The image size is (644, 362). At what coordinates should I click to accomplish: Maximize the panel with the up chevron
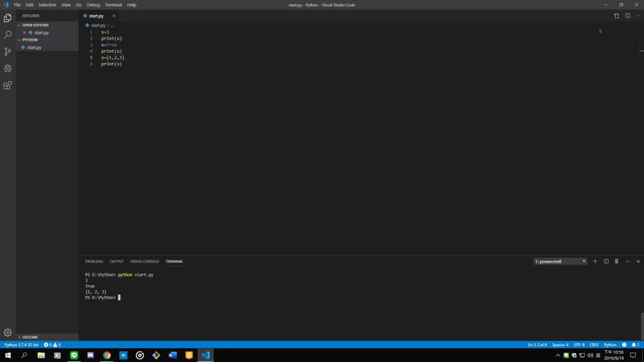(627, 261)
